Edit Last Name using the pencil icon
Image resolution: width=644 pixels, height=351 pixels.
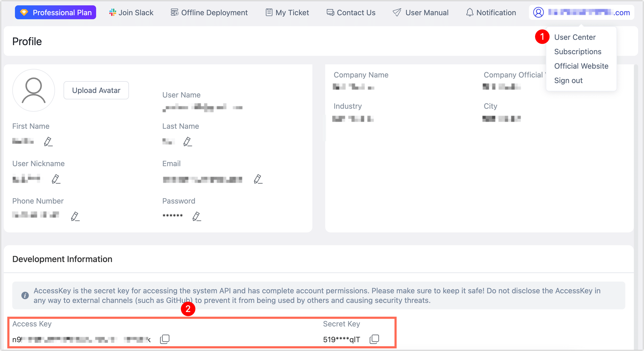188,142
